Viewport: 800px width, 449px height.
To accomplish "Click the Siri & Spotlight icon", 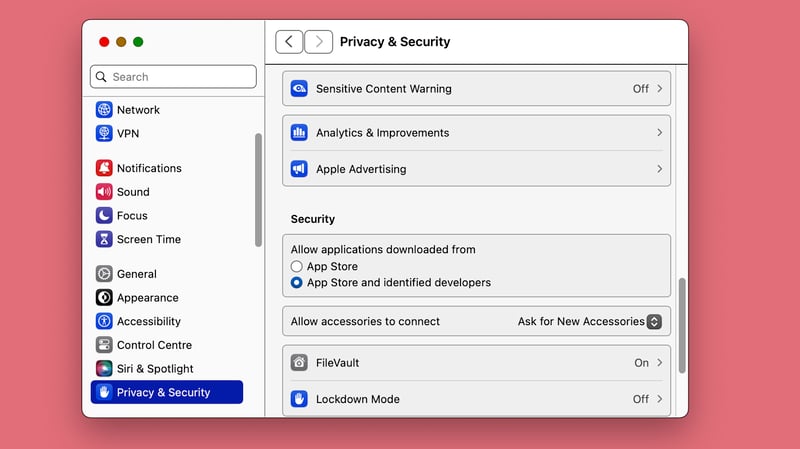I will [104, 369].
